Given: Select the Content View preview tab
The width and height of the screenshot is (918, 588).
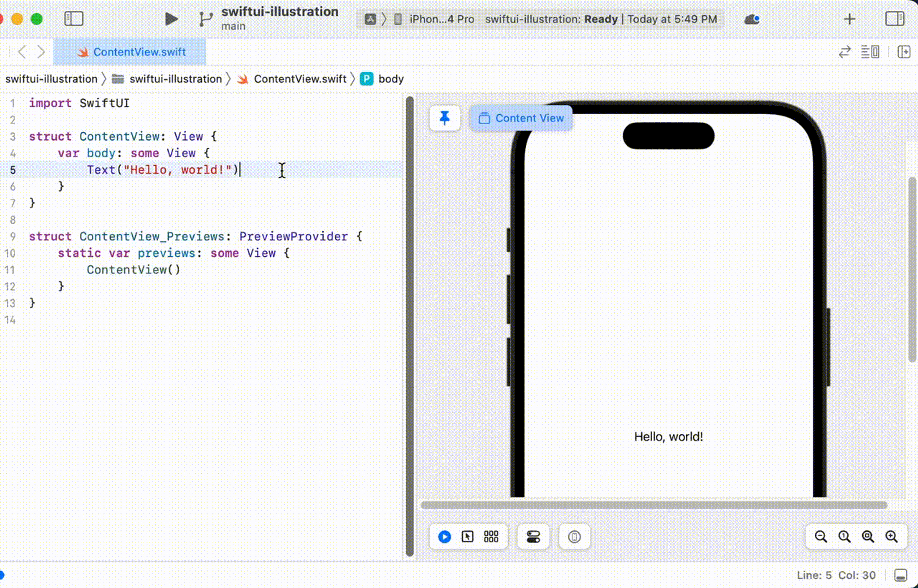Looking at the screenshot, I should (x=521, y=118).
